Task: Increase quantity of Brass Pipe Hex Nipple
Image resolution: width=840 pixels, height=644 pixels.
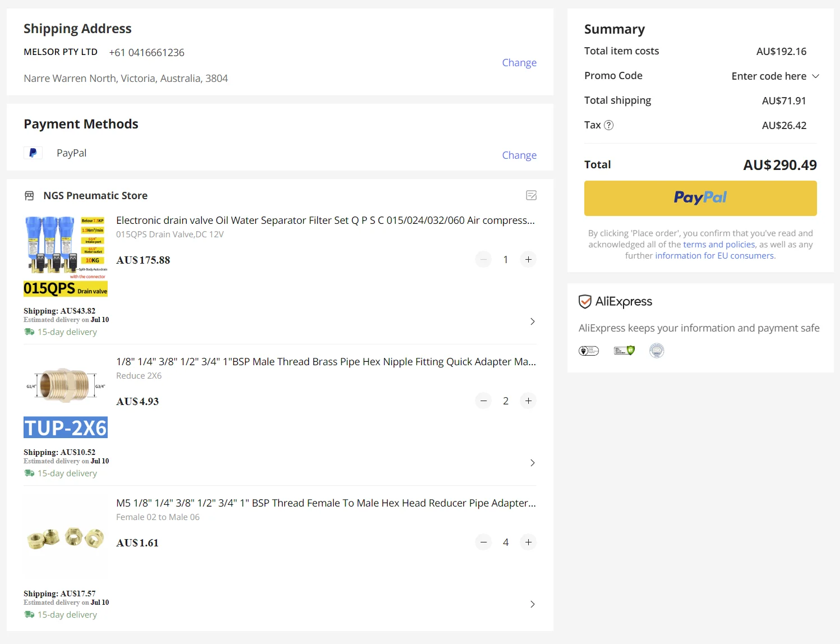Action: coord(528,401)
